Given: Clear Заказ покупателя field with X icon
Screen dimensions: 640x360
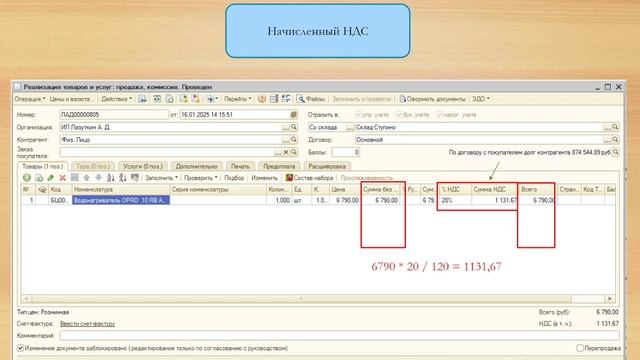Looking at the screenshot, I should point(286,152).
